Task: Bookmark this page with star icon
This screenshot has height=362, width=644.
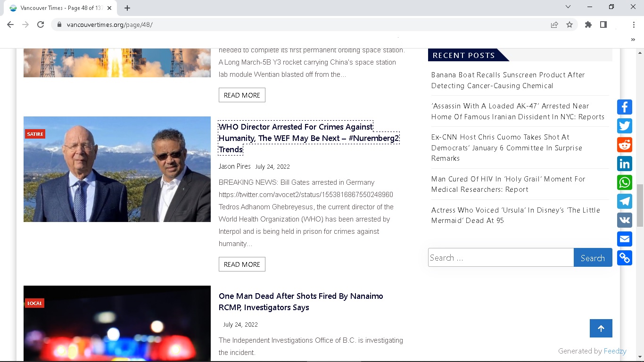Action: (x=570, y=25)
